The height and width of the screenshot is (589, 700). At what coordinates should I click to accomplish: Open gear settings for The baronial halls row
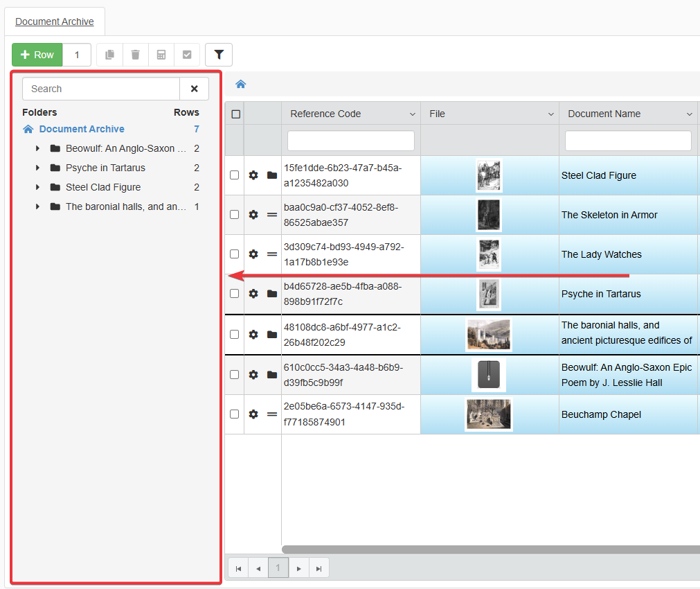(253, 334)
